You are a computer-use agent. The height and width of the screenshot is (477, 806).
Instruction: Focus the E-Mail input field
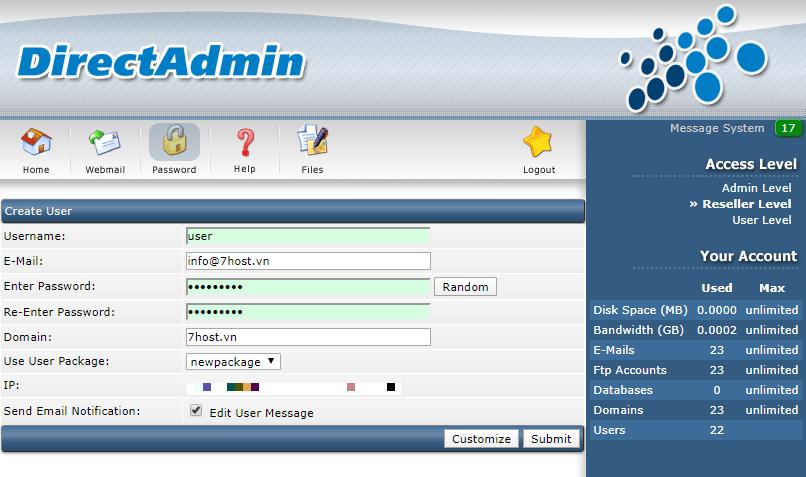pos(308,261)
